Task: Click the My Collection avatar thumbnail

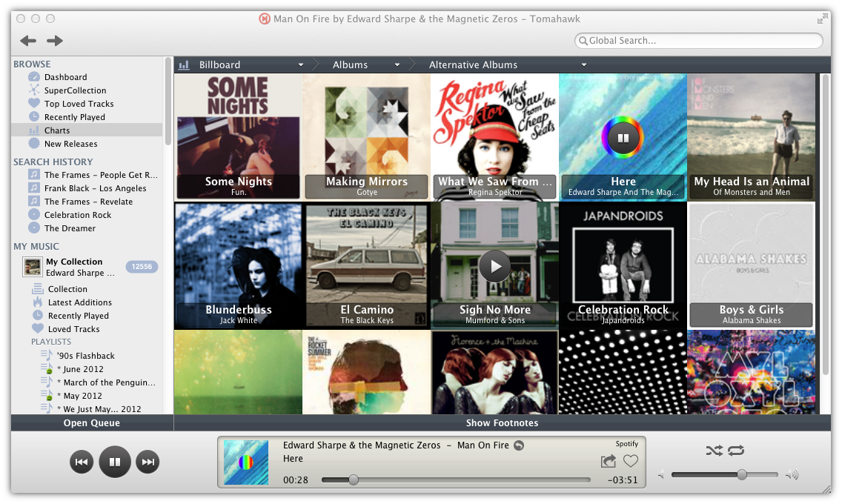Action: point(32,267)
